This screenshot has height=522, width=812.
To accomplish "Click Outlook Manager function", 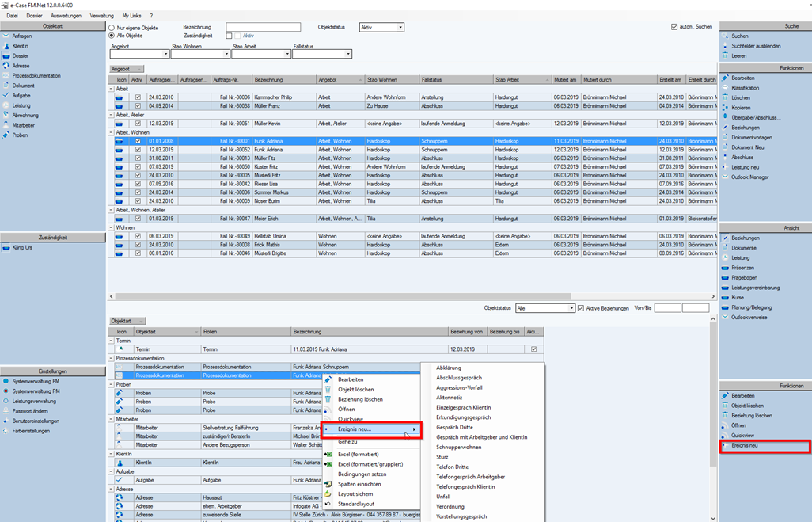I will pos(749,177).
